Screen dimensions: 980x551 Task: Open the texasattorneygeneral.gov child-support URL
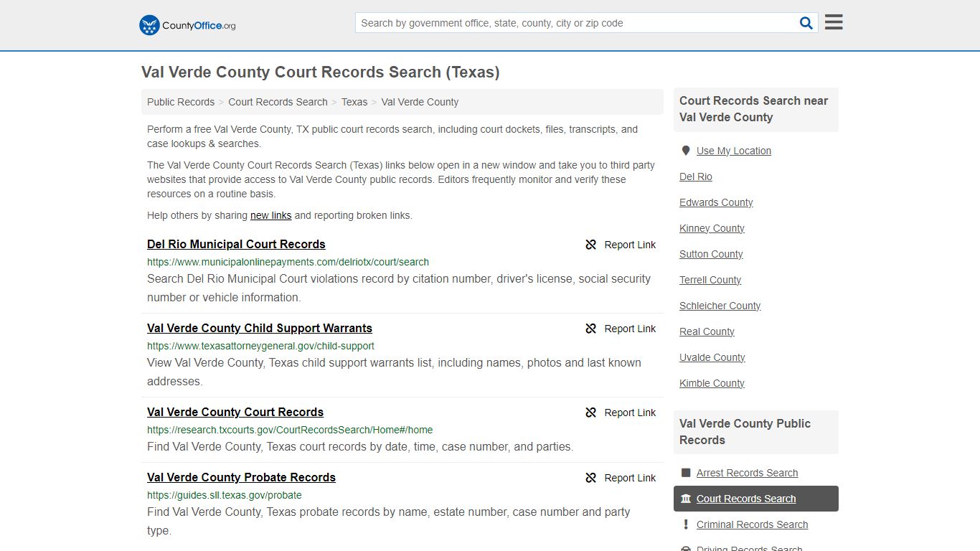(260, 346)
